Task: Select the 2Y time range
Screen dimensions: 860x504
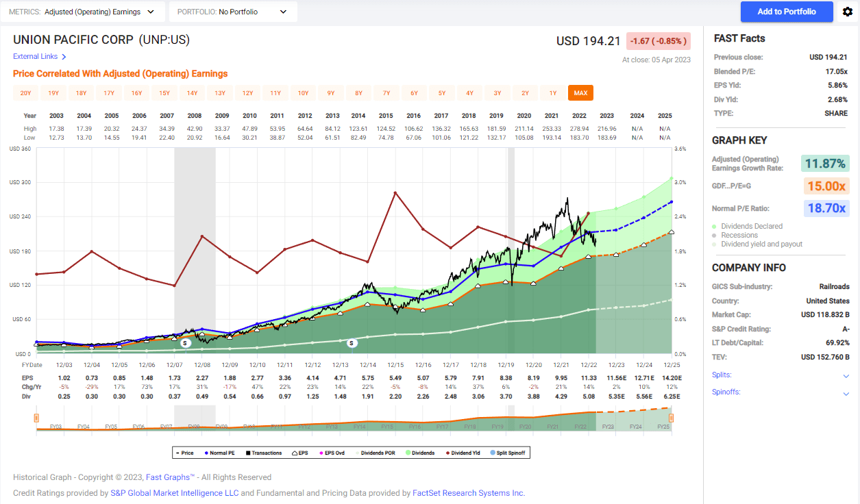Action: [x=525, y=93]
